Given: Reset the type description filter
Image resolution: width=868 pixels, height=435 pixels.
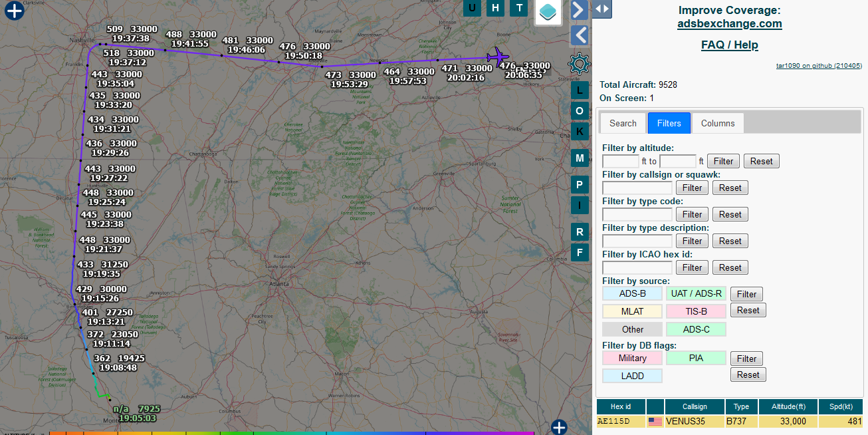Looking at the screenshot, I should tap(730, 241).
